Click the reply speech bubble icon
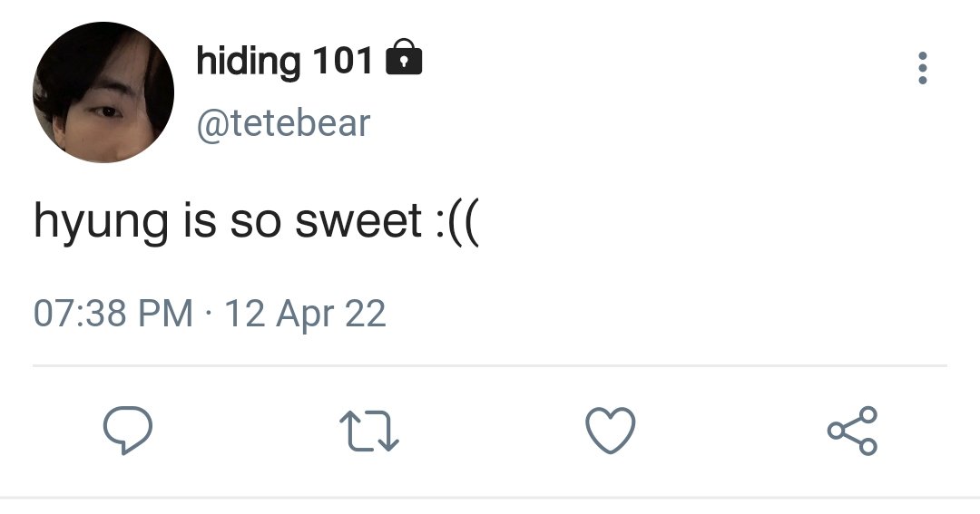 [x=128, y=430]
